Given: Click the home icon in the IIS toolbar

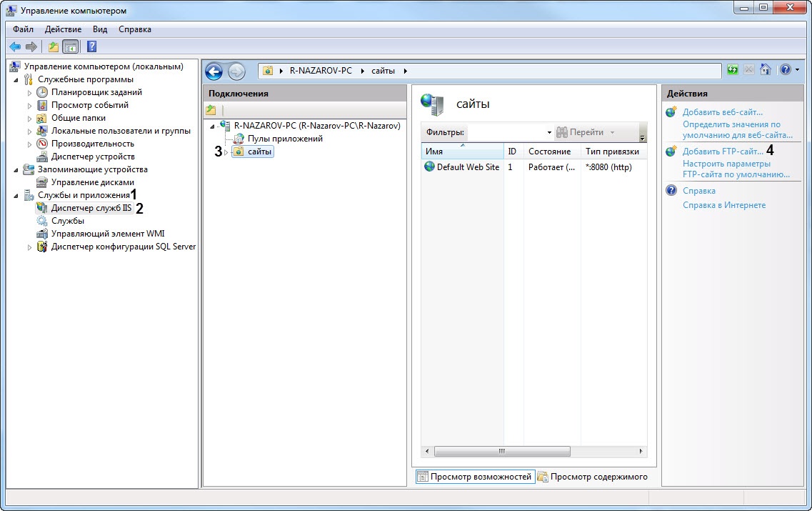Looking at the screenshot, I should 766,69.
